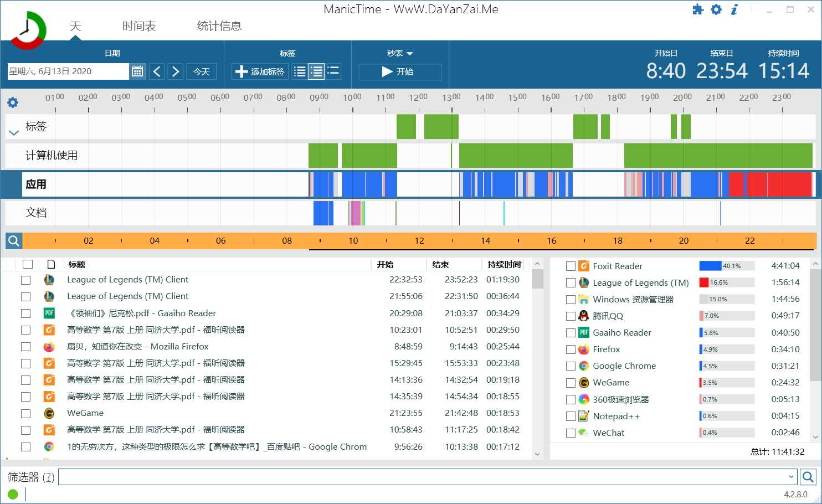
Task: Click the Foxit Reader 40.1% usage bar
Action: pos(727,266)
